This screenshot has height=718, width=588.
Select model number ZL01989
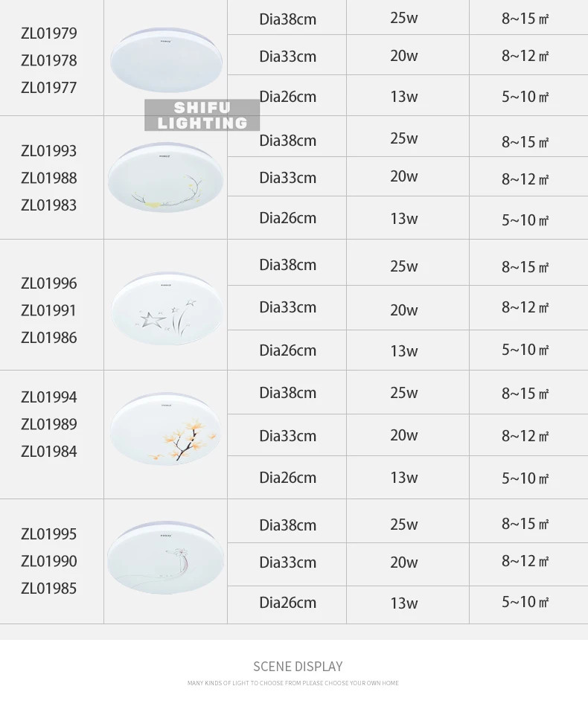(x=49, y=425)
